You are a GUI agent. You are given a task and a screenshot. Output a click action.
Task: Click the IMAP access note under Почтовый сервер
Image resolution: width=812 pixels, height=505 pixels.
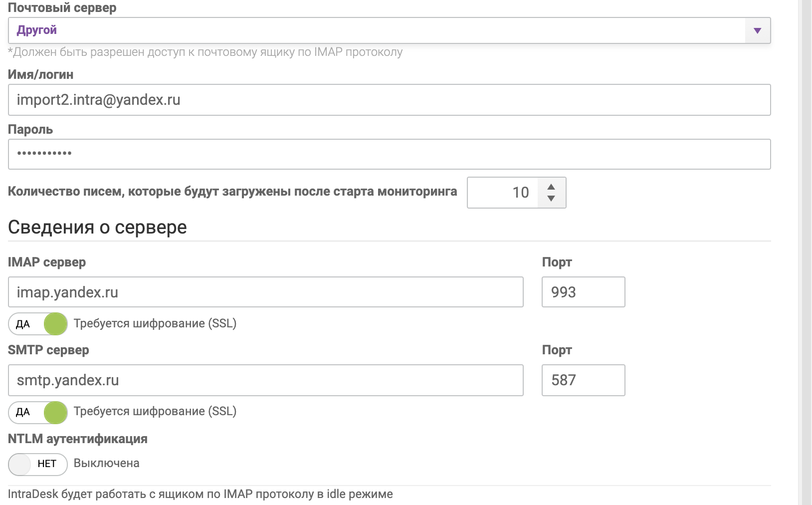coord(205,52)
